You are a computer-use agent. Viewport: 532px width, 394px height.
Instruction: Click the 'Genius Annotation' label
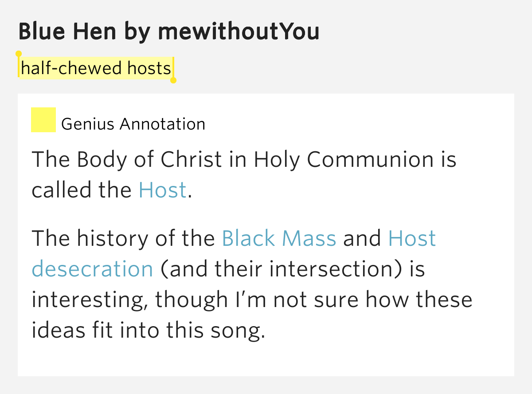pos(133,124)
